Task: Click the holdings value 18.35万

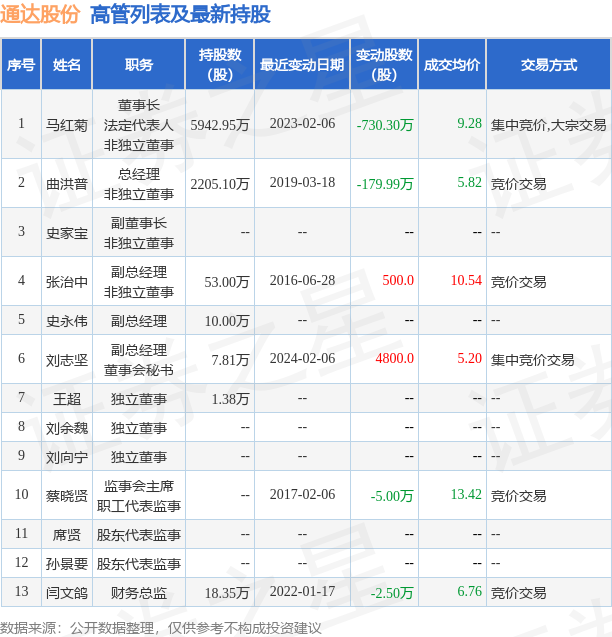Action: (227, 593)
